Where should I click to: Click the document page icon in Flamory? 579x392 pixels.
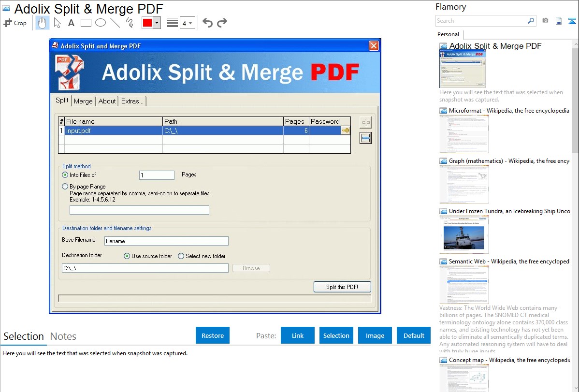(x=559, y=21)
